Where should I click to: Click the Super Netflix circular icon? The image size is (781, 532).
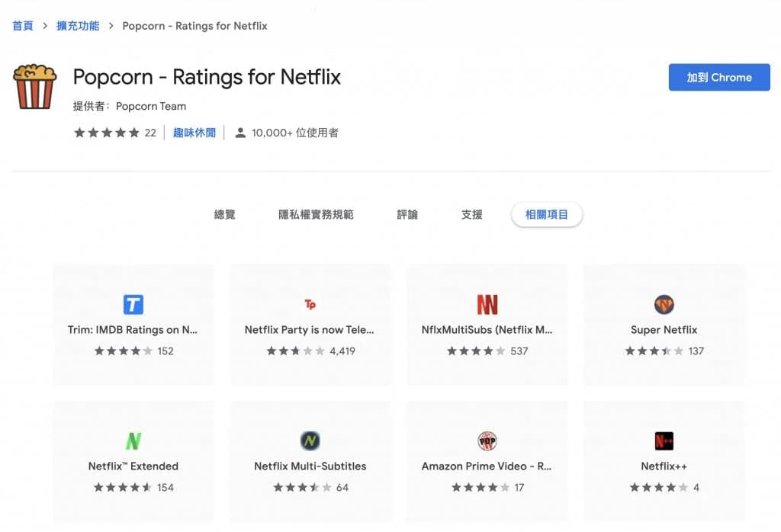tap(664, 303)
